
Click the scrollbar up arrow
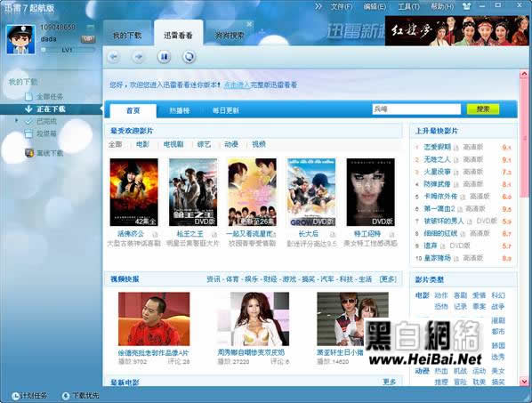[x=524, y=74]
